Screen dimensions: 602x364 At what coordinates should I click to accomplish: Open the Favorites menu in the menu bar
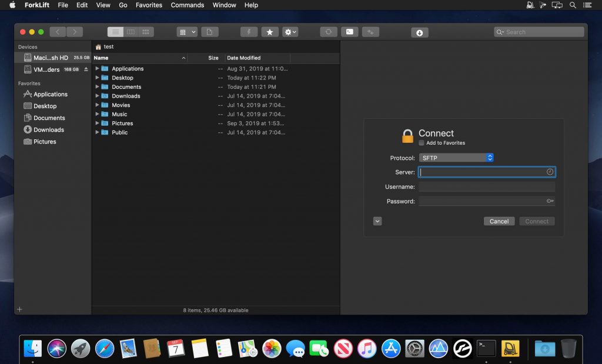pyautogui.click(x=149, y=5)
